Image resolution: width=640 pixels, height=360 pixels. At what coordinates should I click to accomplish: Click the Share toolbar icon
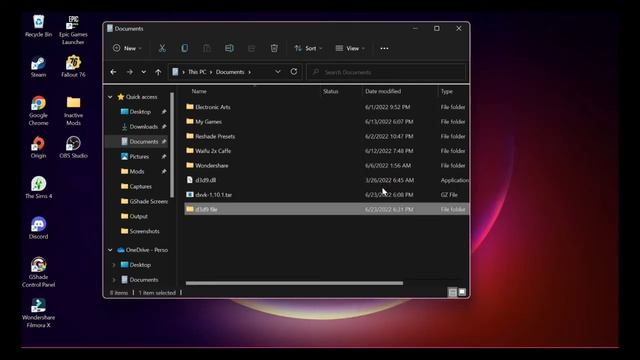(x=251, y=48)
